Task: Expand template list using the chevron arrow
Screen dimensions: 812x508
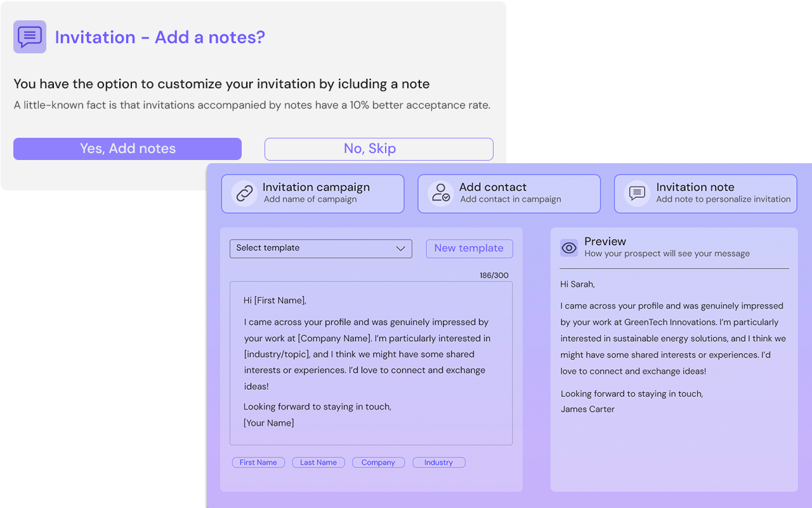Action: point(400,248)
